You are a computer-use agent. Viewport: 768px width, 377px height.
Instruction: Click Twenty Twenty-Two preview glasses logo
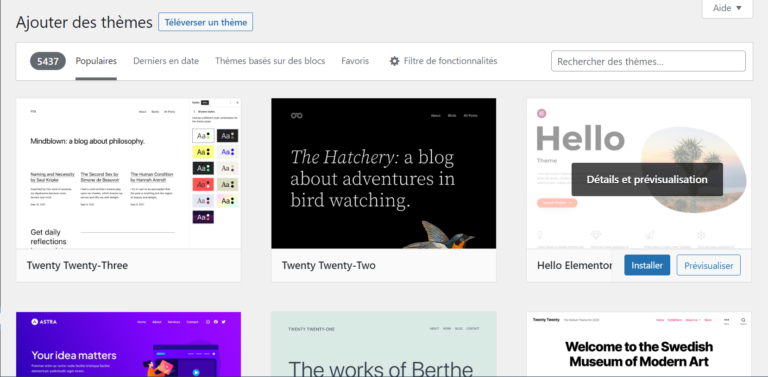(x=296, y=116)
